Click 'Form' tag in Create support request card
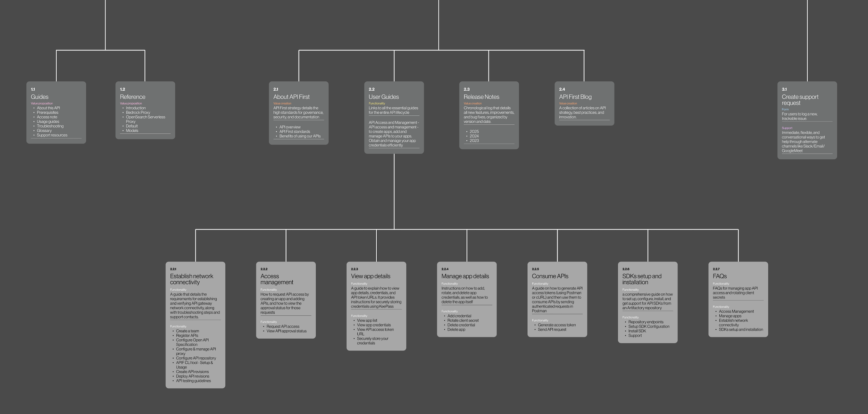The height and width of the screenshot is (414, 868). tap(785, 109)
